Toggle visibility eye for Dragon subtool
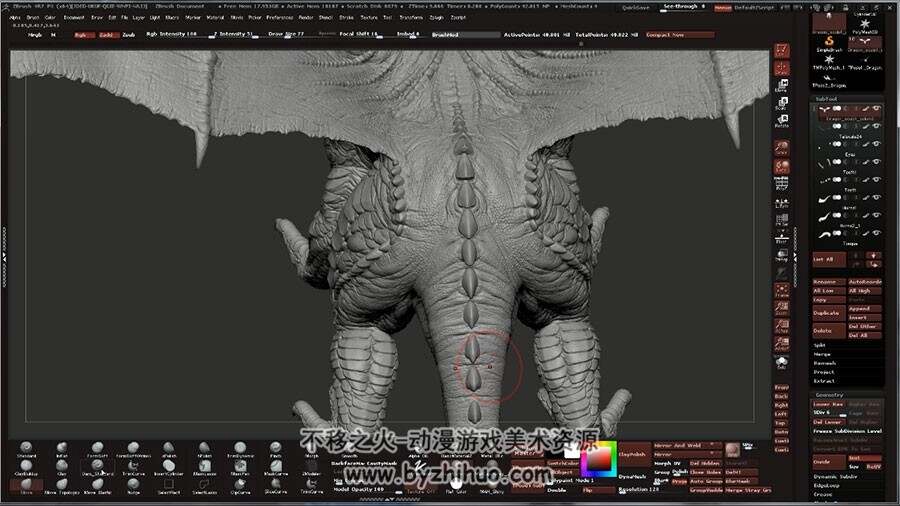This screenshot has width=900, height=506. pyautogui.click(x=876, y=108)
